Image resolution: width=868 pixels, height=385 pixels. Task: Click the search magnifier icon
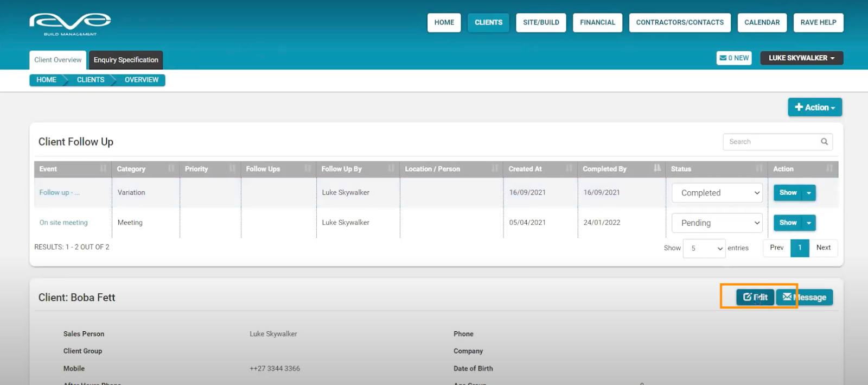coord(824,142)
